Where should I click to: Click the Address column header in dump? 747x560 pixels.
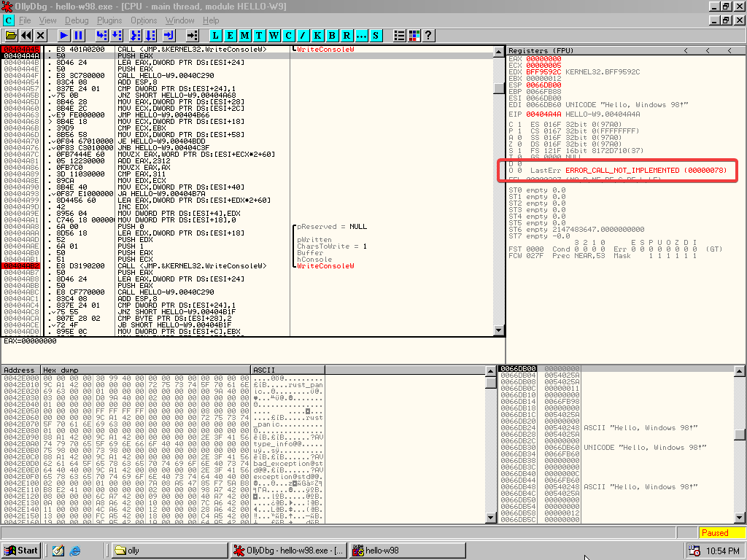pyautogui.click(x=21, y=370)
